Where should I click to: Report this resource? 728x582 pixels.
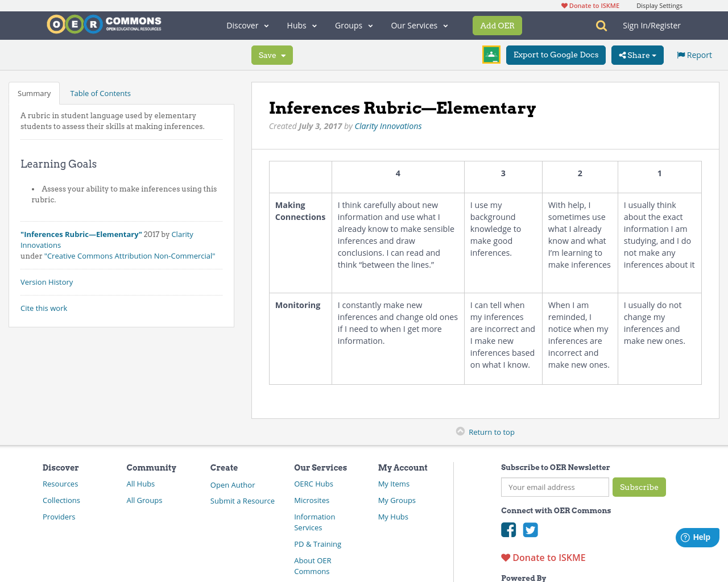pyautogui.click(x=694, y=54)
